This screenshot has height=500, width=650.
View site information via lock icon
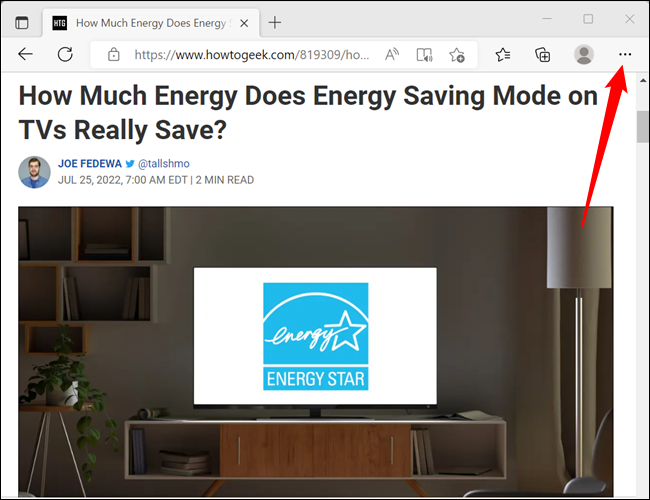(114, 55)
